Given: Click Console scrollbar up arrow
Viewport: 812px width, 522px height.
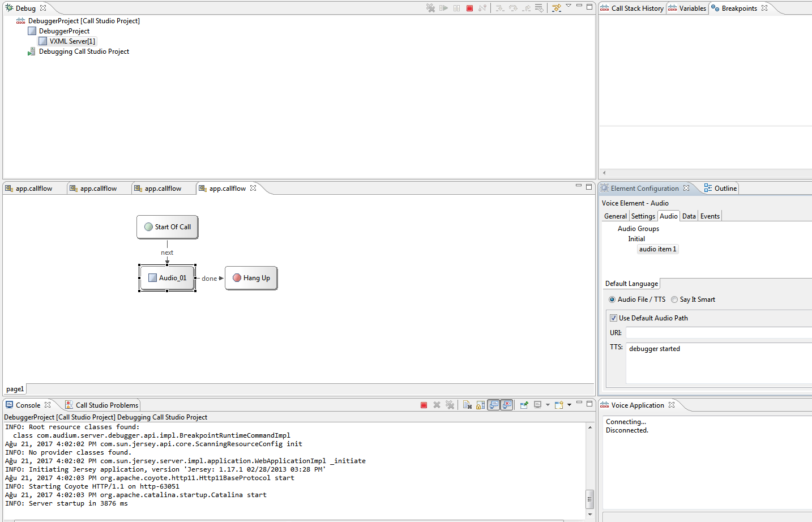Looking at the screenshot, I should pos(589,427).
